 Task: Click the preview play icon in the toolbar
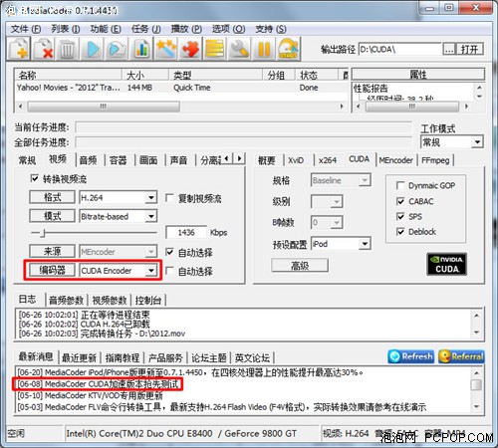pos(117,49)
